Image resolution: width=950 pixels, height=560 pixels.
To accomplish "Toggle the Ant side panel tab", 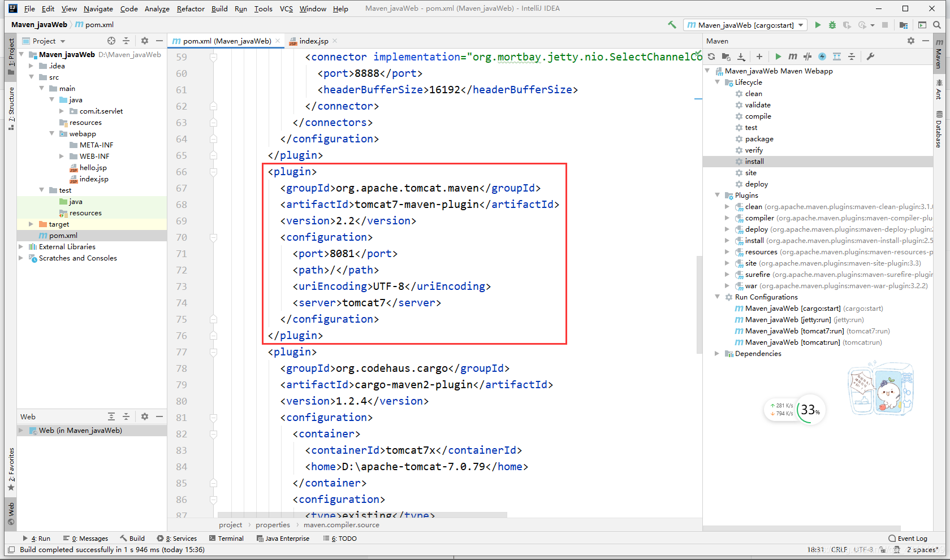I will coord(939,89).
